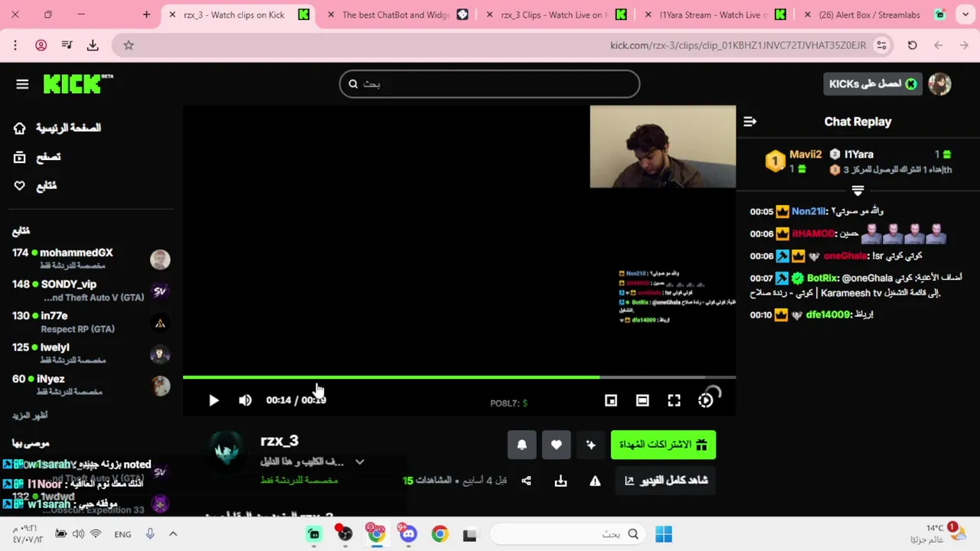Open site settings icon in address bar
Viewport: 980px width, 551px height.
click(x=881, y=45)
